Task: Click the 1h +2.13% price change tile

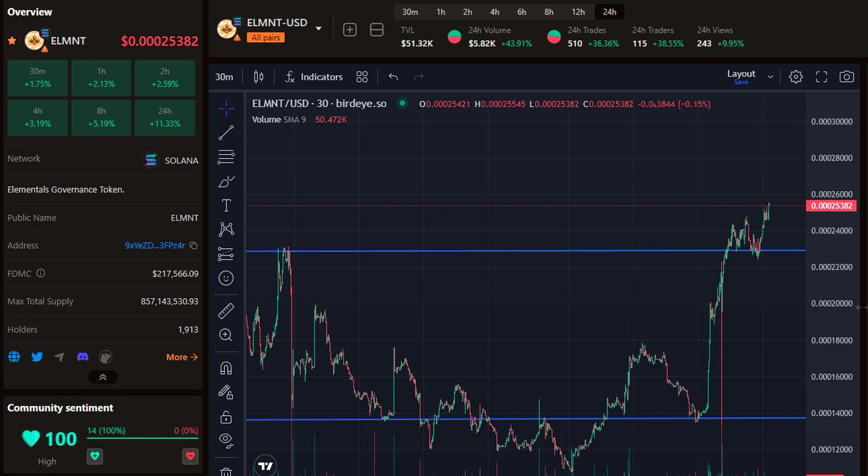Action: [x=101, y=78]
